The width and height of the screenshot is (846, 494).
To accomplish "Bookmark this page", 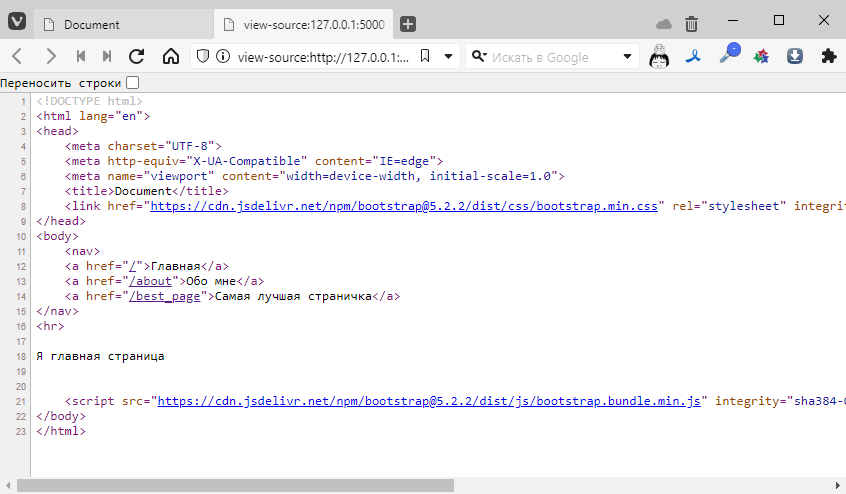I will (x=425, y=56).
